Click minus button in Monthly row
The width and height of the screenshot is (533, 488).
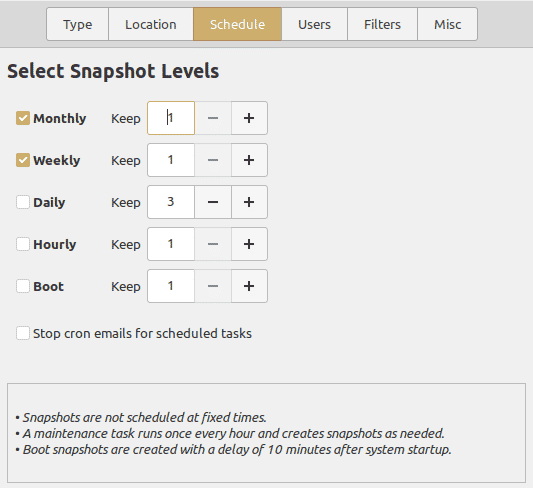(x=213, y=118)
